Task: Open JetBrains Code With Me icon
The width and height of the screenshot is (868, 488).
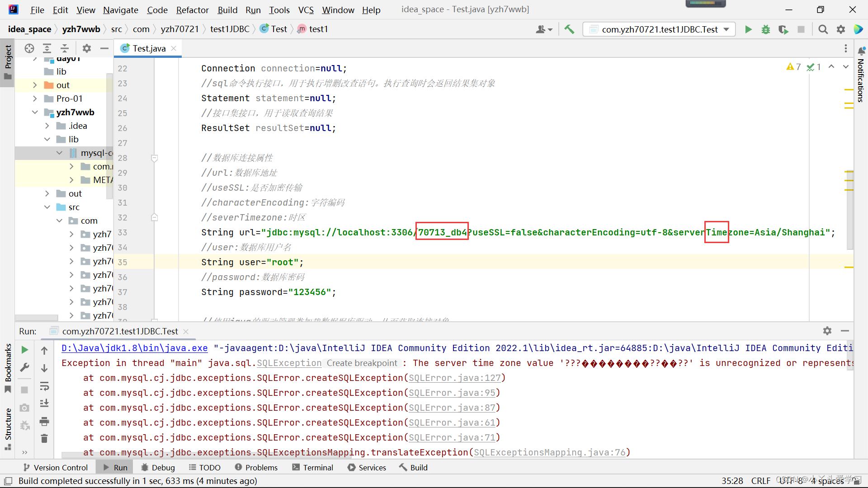Action: (x=858, y=29)
